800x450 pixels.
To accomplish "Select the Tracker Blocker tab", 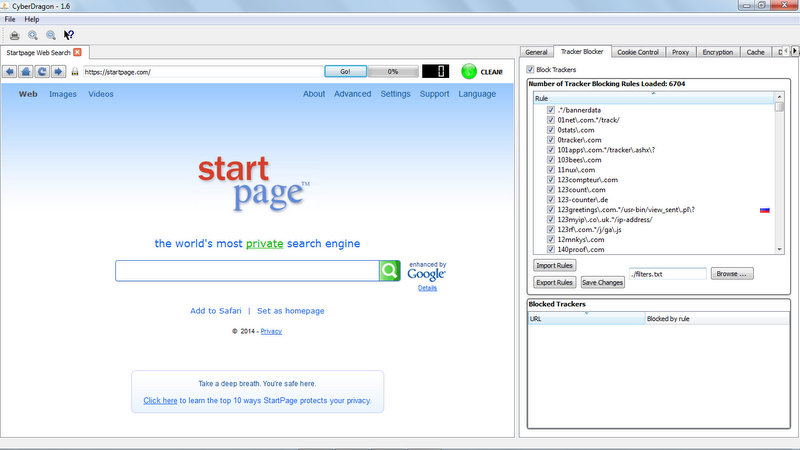I will (x=582, y=52).
